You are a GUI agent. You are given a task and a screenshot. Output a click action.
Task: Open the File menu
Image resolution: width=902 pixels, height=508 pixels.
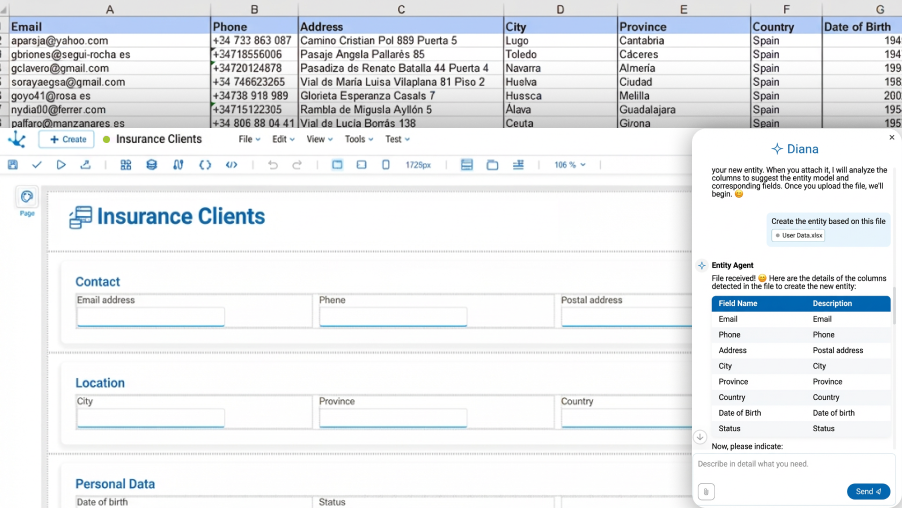tap(249, 139)
